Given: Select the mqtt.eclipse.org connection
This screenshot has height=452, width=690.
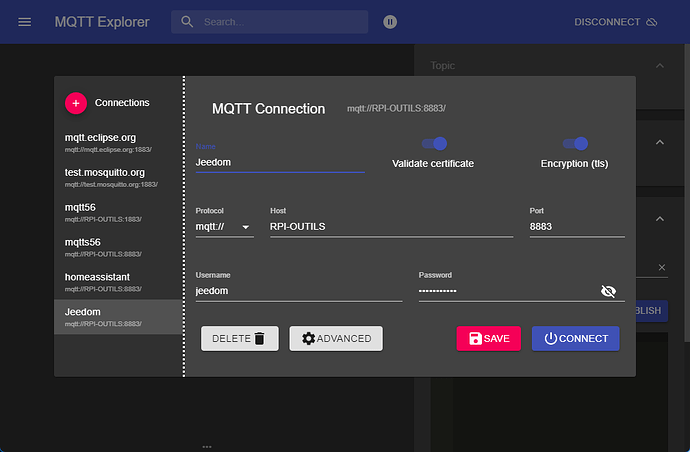Looking at the screenshot, I should coord(118,143).
